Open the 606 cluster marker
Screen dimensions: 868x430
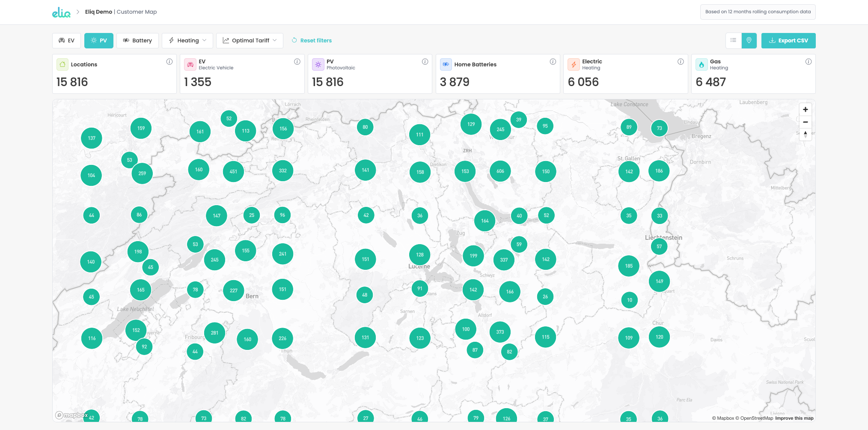coord(500,171)
